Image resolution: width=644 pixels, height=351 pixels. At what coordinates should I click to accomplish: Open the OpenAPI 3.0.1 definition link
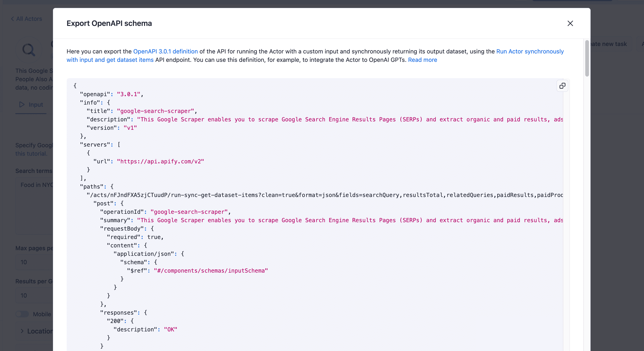pyautogui.click(x=166, y=51)
